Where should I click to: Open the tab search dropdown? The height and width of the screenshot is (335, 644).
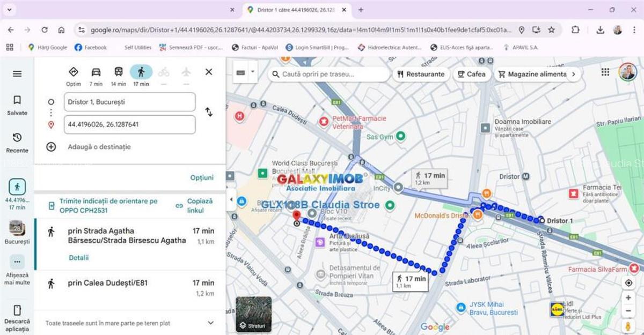pos(10,10)
